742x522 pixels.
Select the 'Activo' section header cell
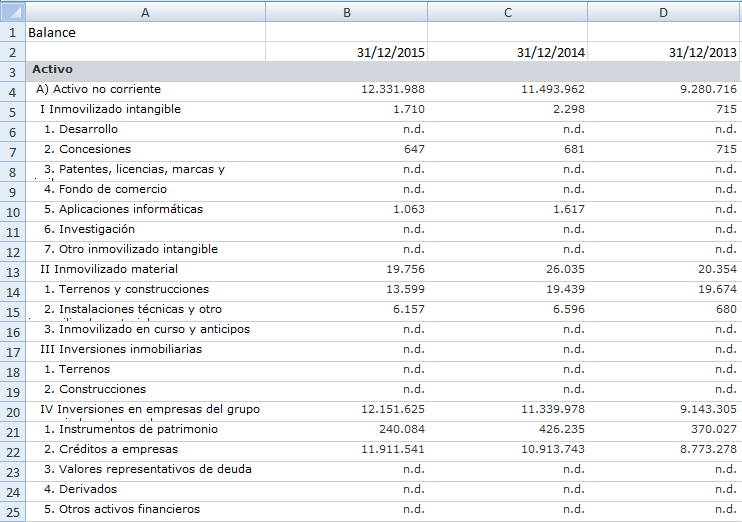[x=145, y=71]
